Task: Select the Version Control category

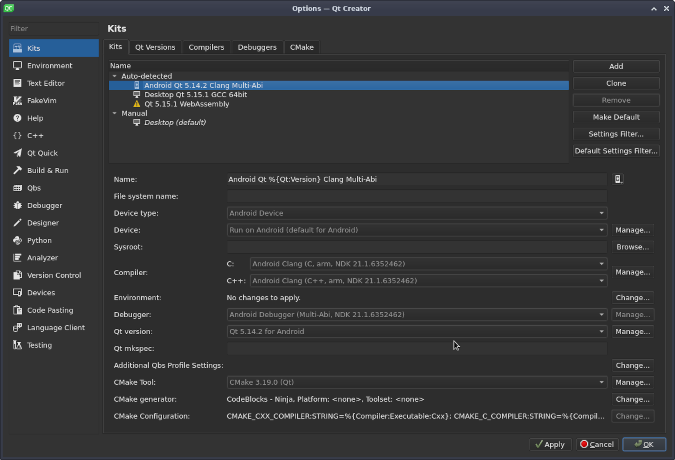Action: [54, 275]
